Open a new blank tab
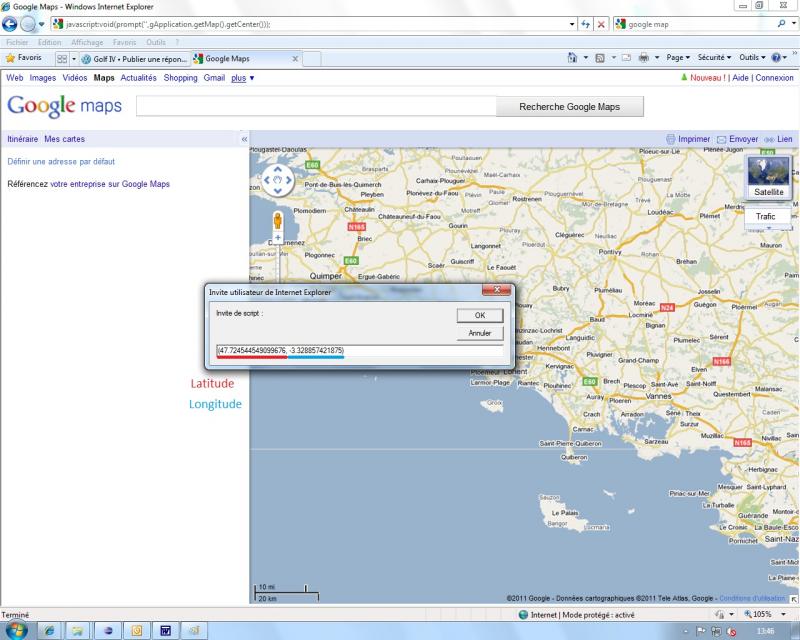Viewport: 800px width, 640px height. (312, 59)
